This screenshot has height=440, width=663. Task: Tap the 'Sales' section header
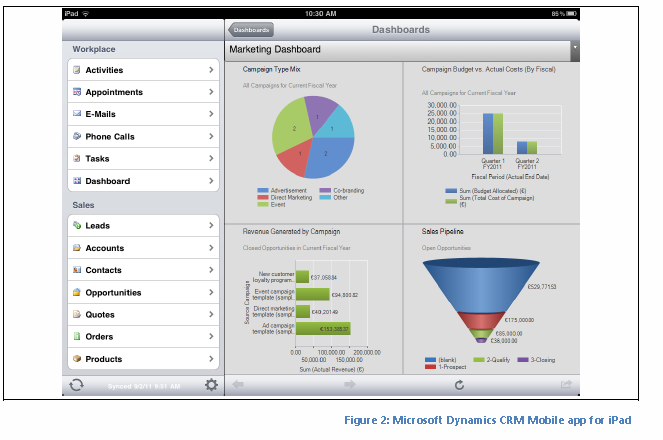[x=83, y=205]
